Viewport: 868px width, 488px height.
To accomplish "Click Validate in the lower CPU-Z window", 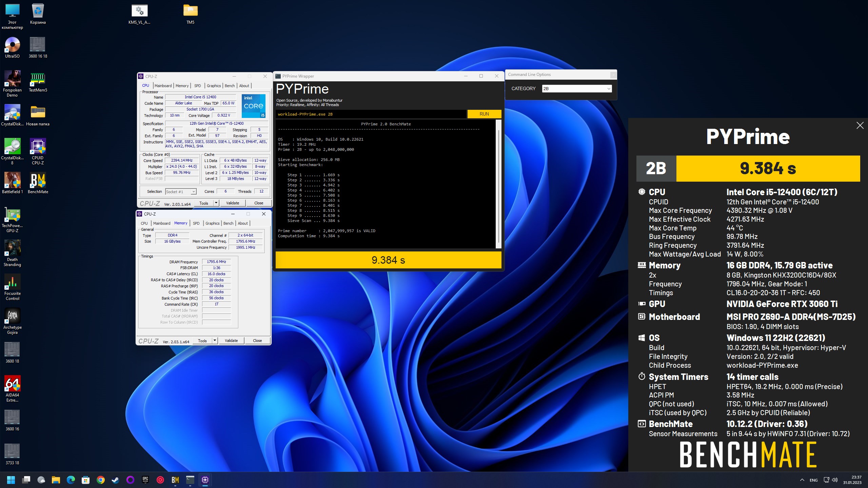I will click(x=231, y=341).
